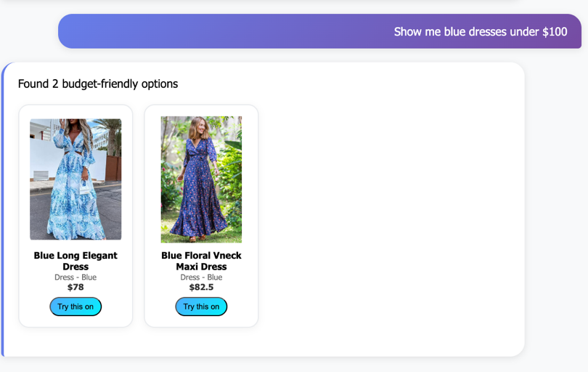588x372 pixels.
Task: Click the $82.5 price
Action: click(201, 287)
